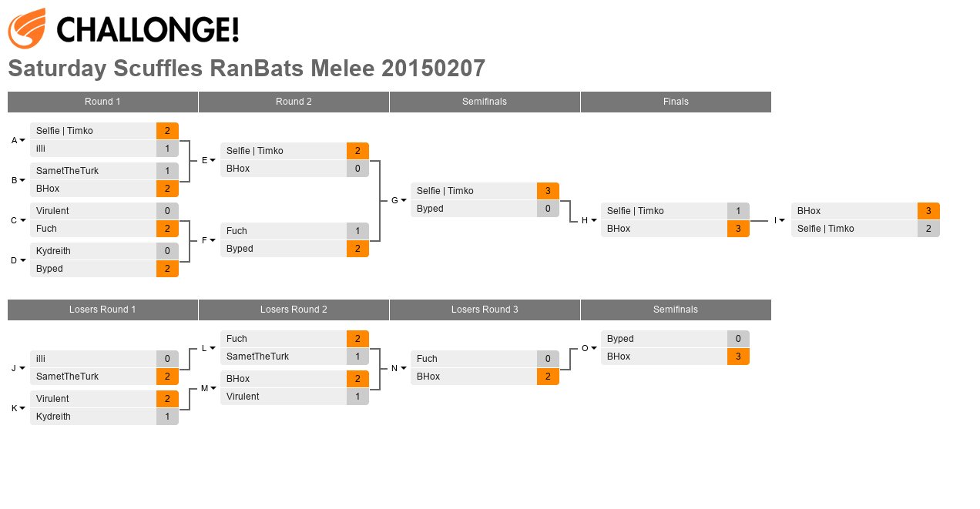Click the Finals round header
Image resolution: width=980 pixels, height=509 pixels.
(676, 102)
